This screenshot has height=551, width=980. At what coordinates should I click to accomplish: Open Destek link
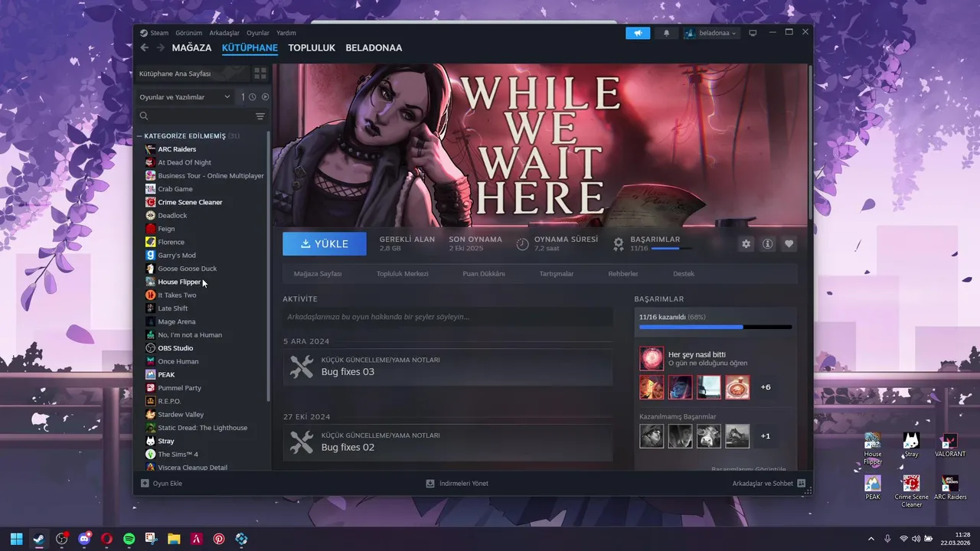click(684, 273)
